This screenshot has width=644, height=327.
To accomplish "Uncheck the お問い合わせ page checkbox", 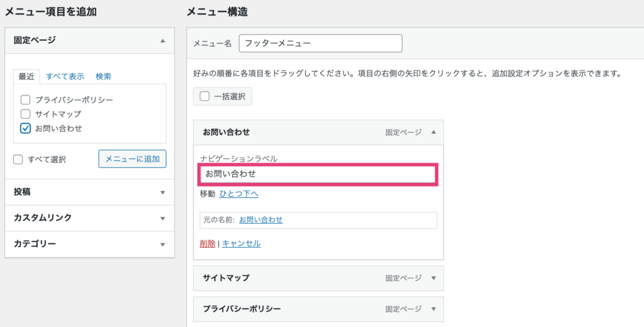I will 25,128.
